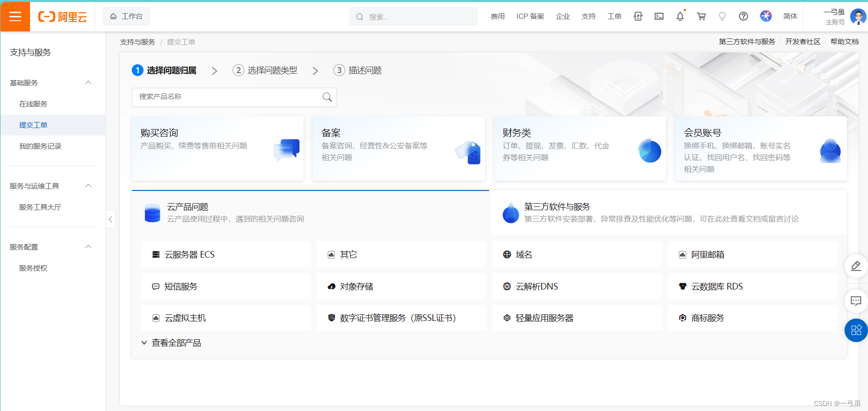The width and height of the screenshot is (868, 411).
Task: Choose the 轻量应用服务器 product
Action: click(x=577, y=318)
